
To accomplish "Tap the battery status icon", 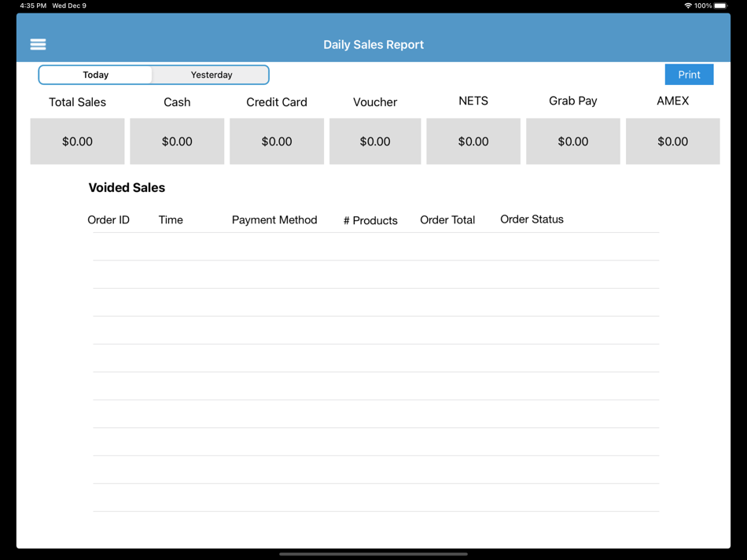I will [721, 6].
